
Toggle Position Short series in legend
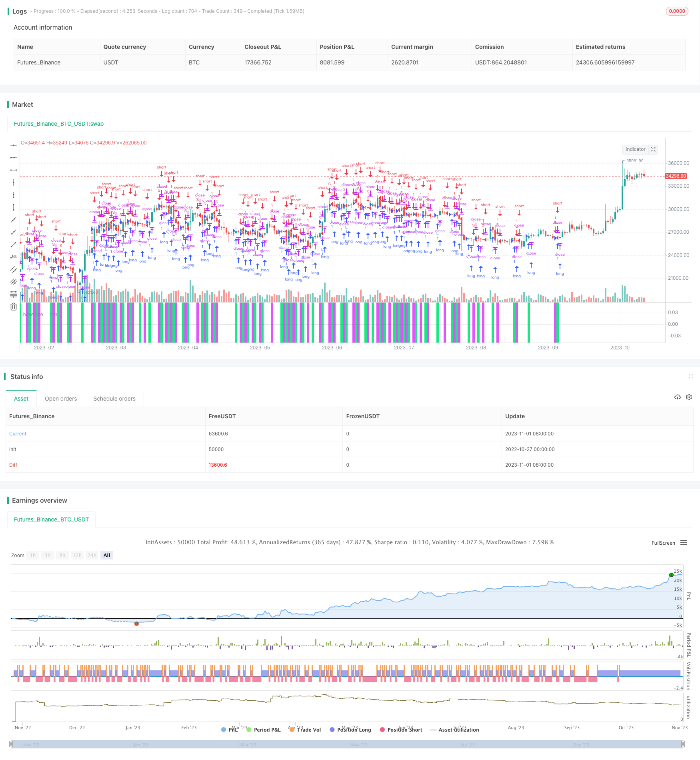point(401,730)
